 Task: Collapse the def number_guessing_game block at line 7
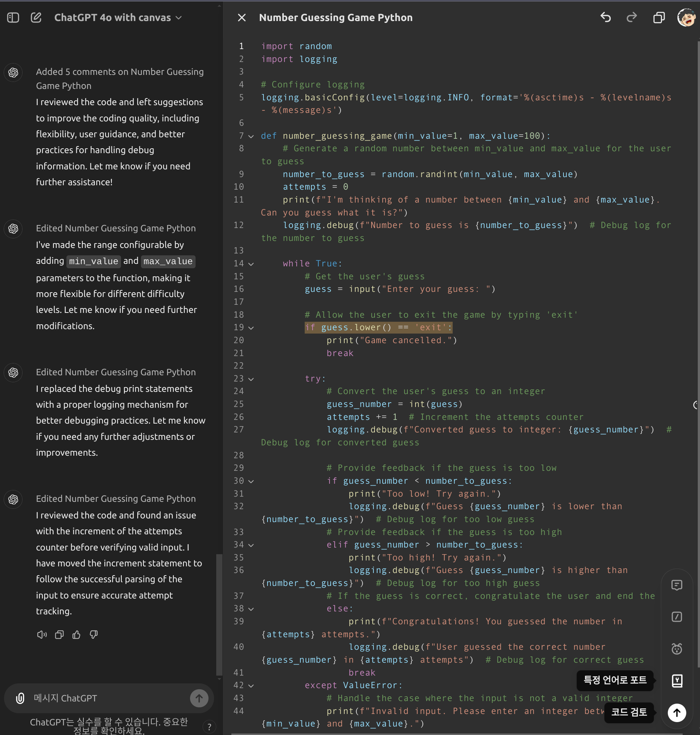coord(251,136)
